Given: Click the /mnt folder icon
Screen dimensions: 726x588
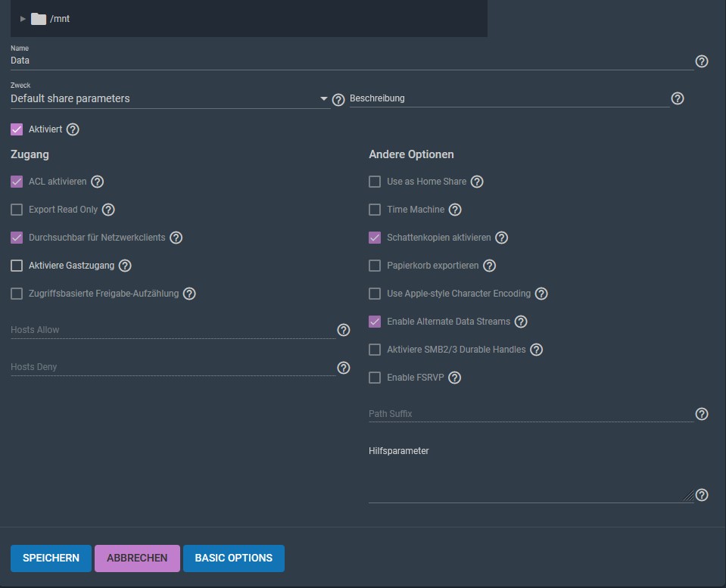Looking at the screenshot, I should [x=39, y=19].
